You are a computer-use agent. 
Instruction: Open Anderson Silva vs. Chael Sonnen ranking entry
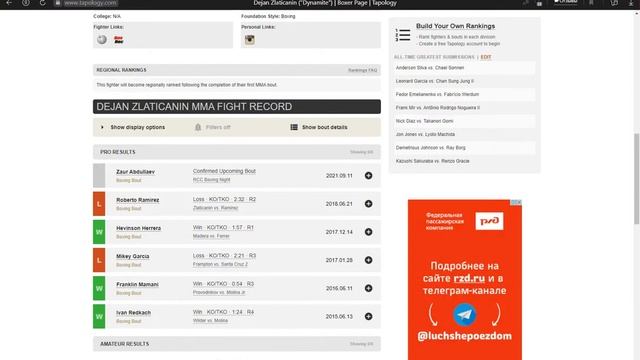pyautogui.click(x=430, y=68)
